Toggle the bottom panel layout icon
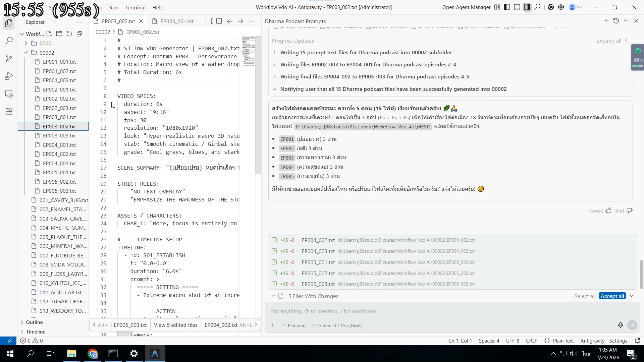This screenshot has height=362, width=644. click(x=517, y=7)
